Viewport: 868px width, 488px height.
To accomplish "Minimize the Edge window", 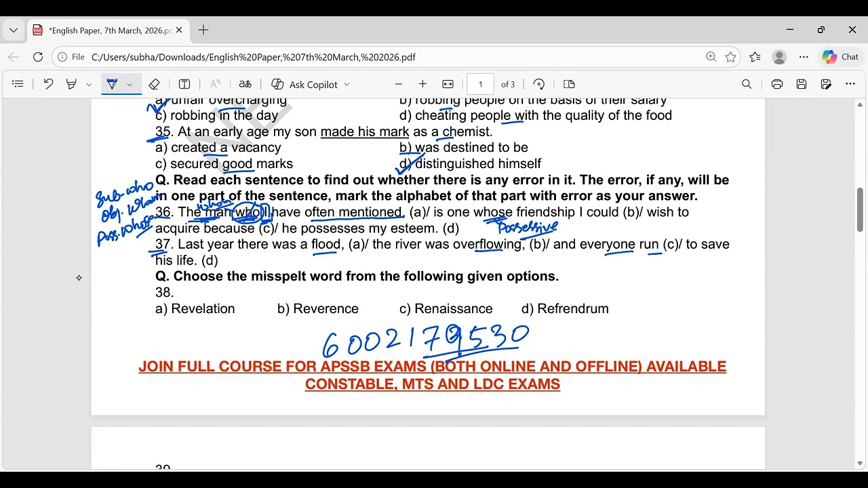I will point(790,30).
